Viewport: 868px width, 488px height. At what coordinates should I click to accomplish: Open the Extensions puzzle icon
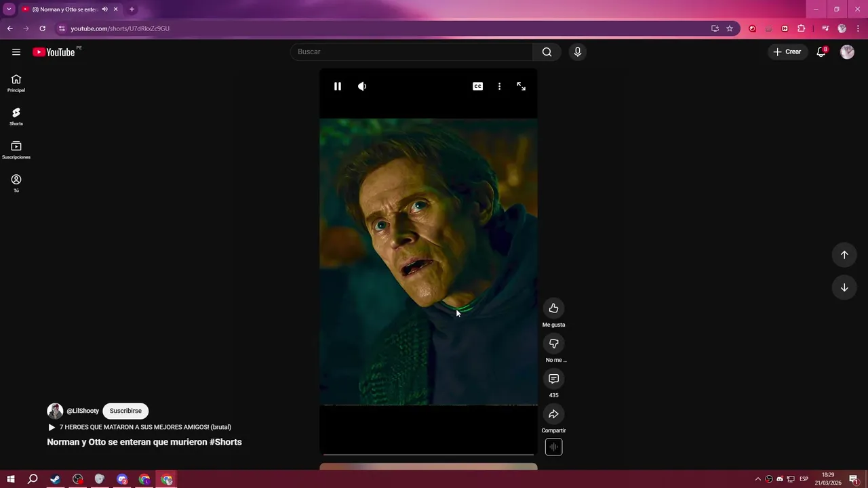tap(802, 28)
